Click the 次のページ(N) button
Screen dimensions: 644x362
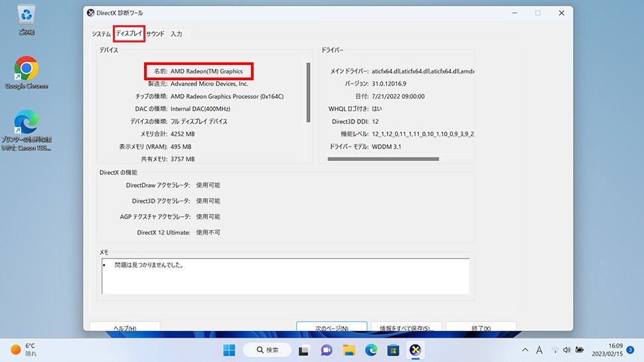tap(332, 327)
